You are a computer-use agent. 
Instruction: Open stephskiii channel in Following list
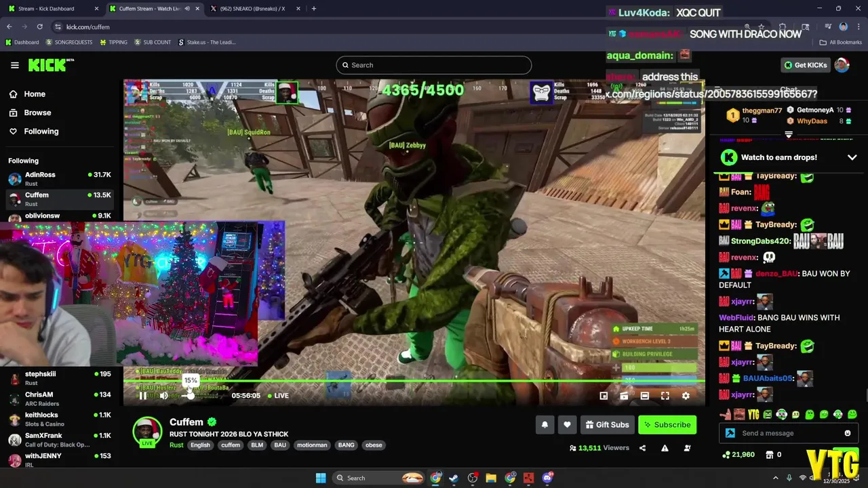coord(60,378)
